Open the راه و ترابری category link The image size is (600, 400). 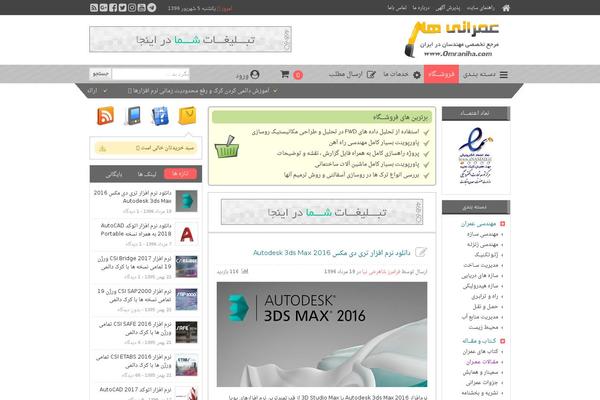pos(484,296)
